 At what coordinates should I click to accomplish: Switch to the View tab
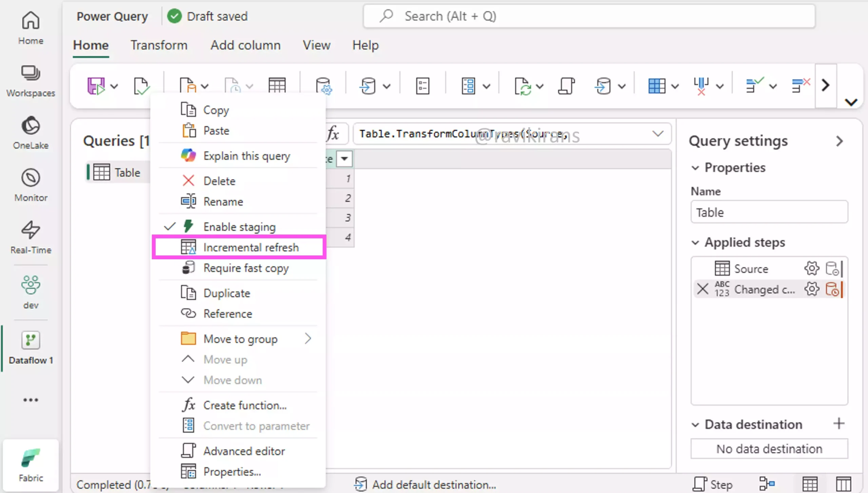point(316,45)
